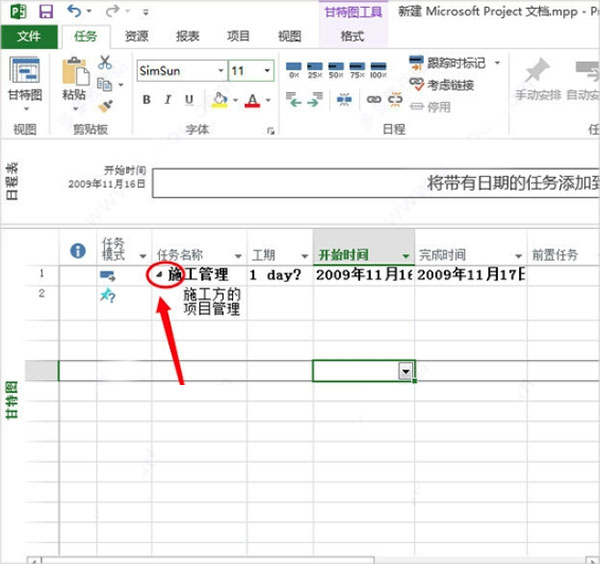Click the Indicators info column header
The height and width of the screenshot is (564, 600).
[78, 251]
